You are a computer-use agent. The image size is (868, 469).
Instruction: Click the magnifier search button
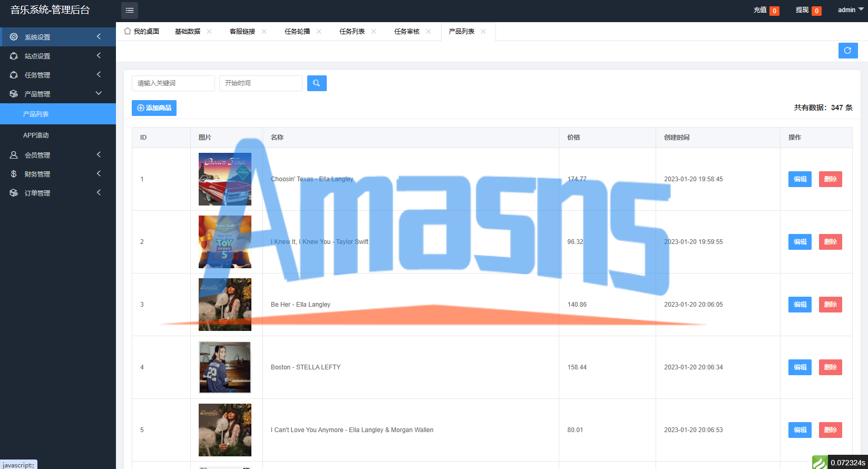317,83
